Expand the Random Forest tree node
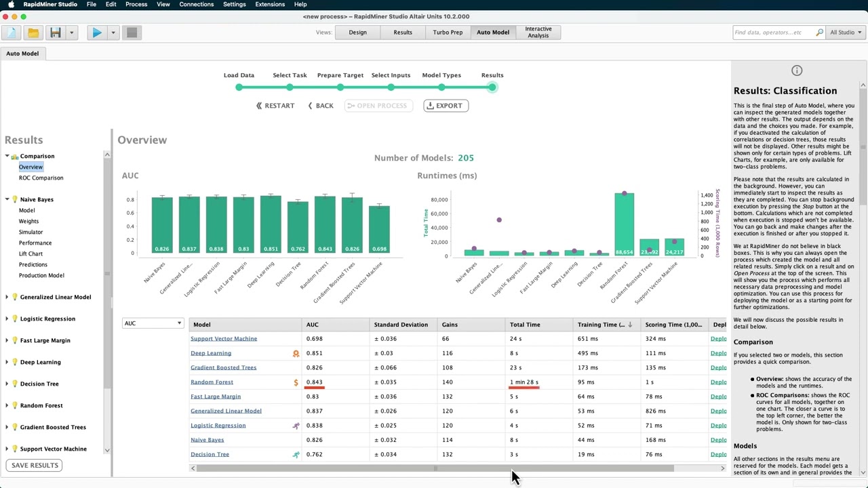This screenshot has width=868, height=488. pos(7,406)
